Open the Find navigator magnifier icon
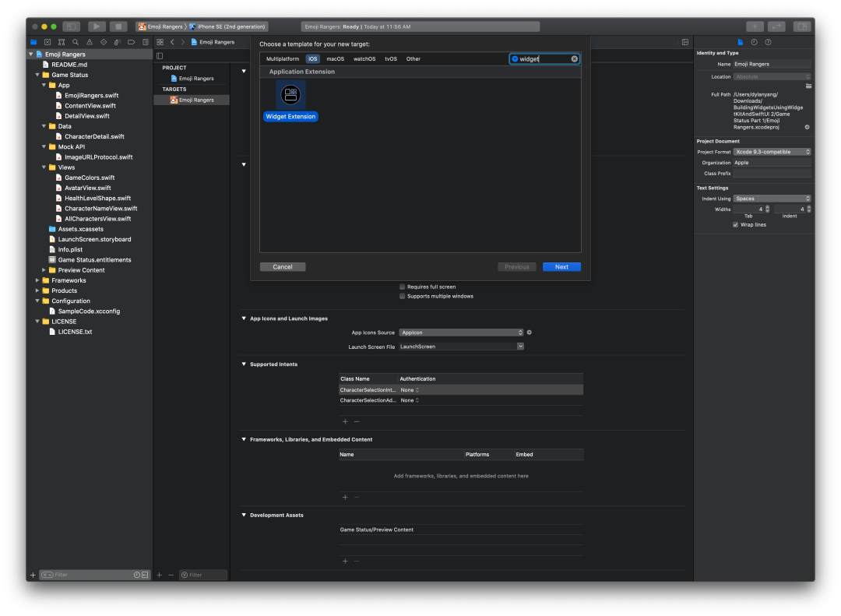 pyautogui.click(x=76, y=42)
